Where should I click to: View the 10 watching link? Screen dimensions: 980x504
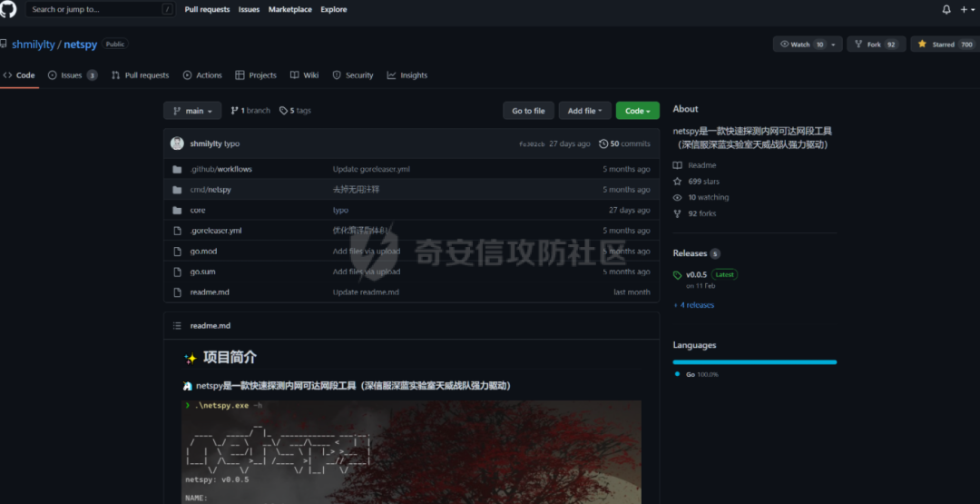pos(701,197)
